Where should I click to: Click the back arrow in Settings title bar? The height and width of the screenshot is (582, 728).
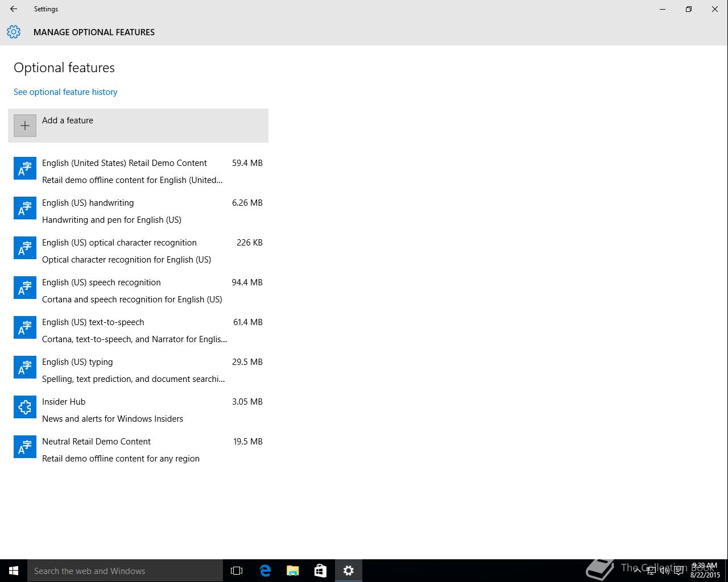pyautogui.click(x=14, y=9)
